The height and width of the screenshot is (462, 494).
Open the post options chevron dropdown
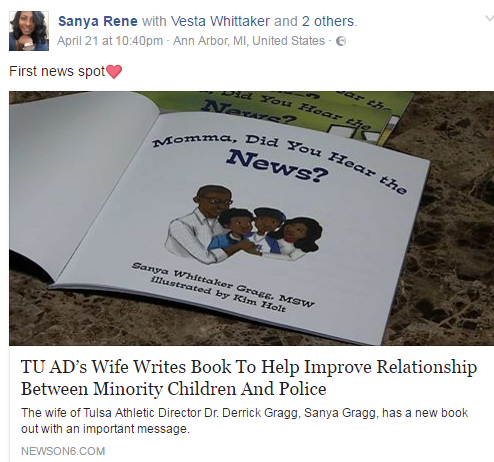point(489,19)
